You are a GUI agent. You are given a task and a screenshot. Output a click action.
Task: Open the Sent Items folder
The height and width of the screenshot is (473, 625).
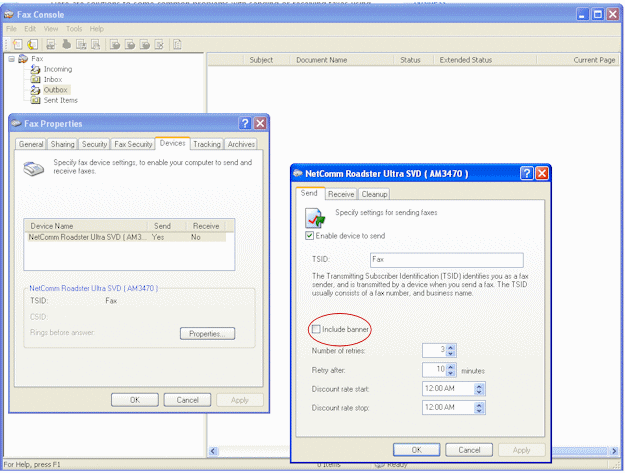pyautogui.click(x=61, y=100)
